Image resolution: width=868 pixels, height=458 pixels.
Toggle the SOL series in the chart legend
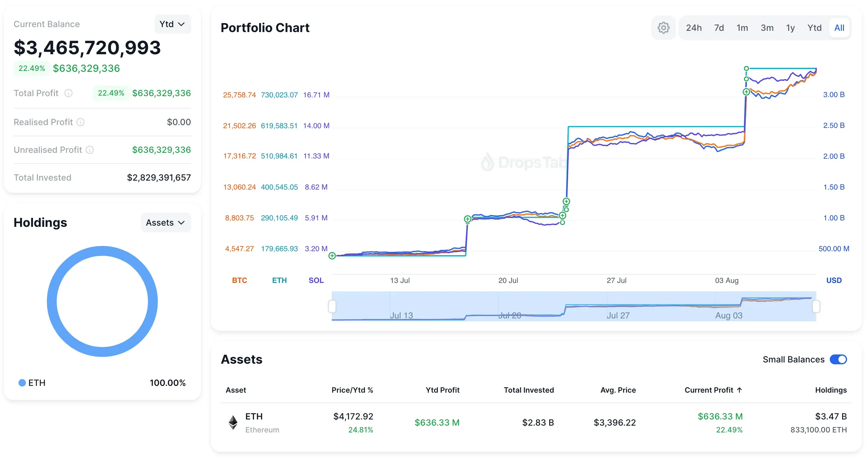coord(316,280)
